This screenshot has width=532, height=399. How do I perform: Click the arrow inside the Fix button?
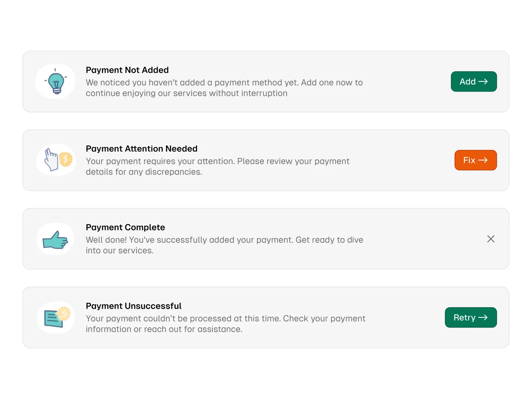483,160
